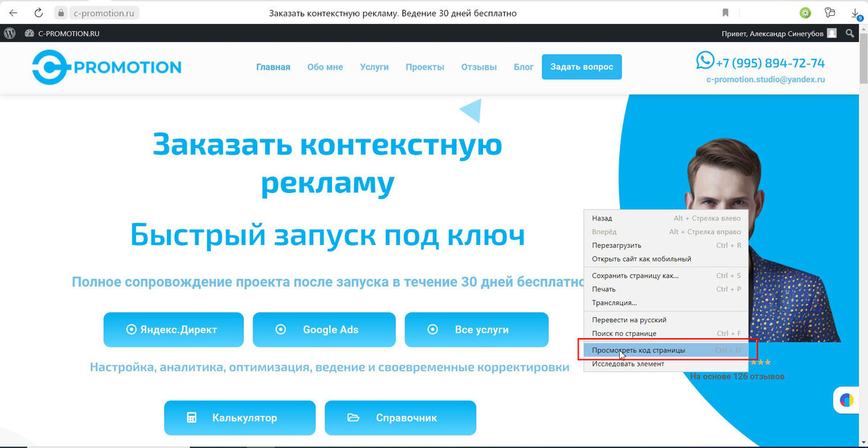Choose Вперёд in the context menu

tap(665, 232)
